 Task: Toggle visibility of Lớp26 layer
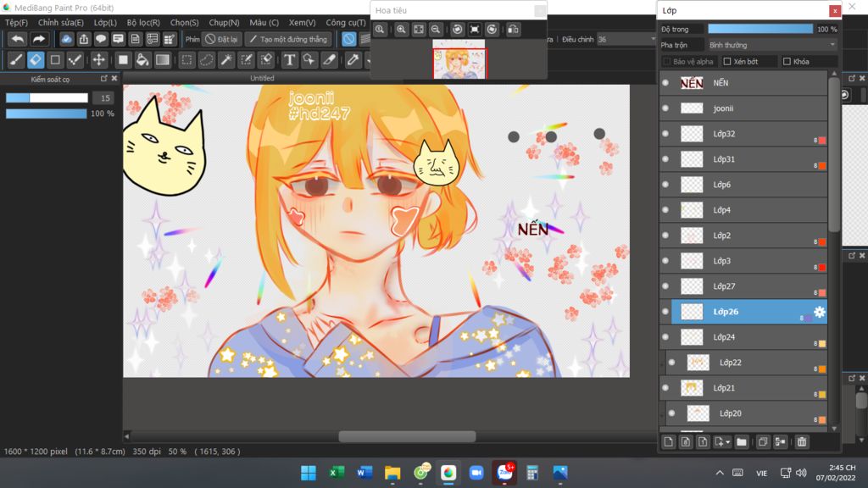point(665,312)
